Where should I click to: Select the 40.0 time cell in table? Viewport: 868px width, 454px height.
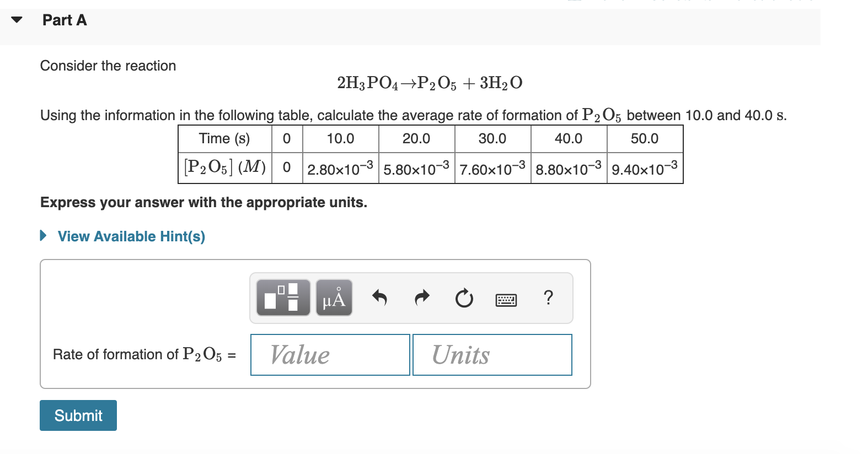coord(568,138)
